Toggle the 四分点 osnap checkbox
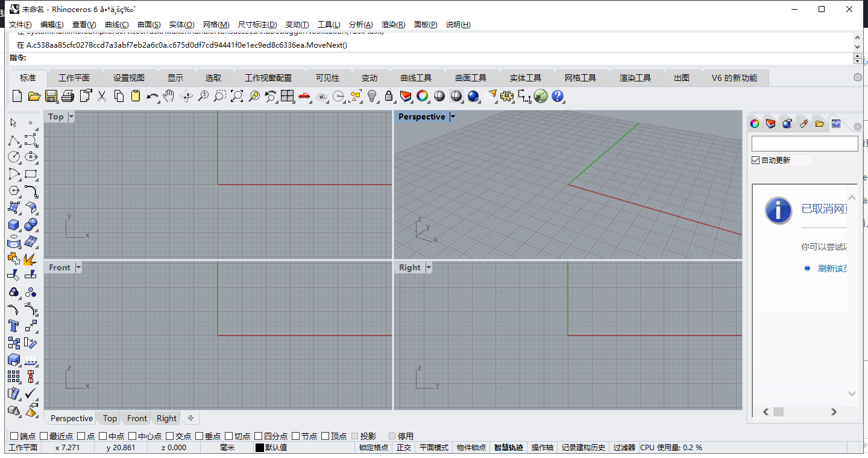Viewport: 868px width, 458px height. (x=259, y=436)
